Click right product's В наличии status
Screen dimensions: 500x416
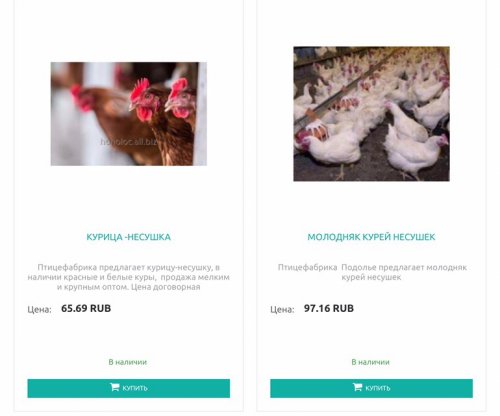[x=370, y=362]
